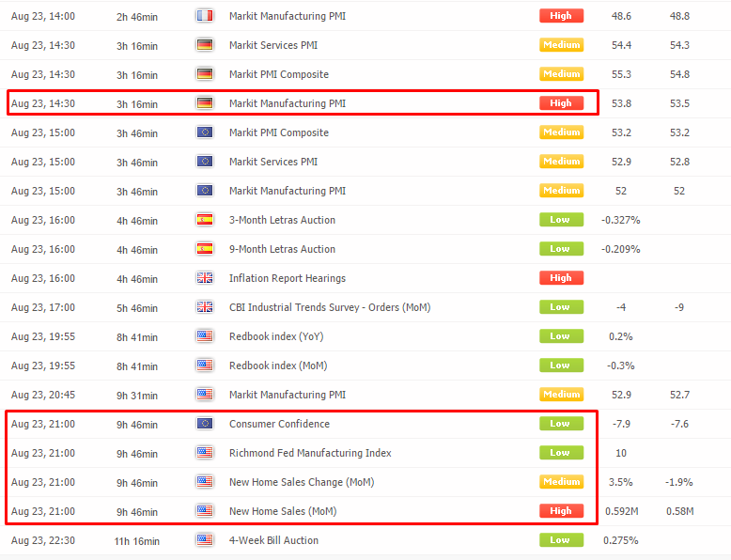Click the countdown text 2h 46min
Viewport: 731px width, 560px height.
point(137,17)
